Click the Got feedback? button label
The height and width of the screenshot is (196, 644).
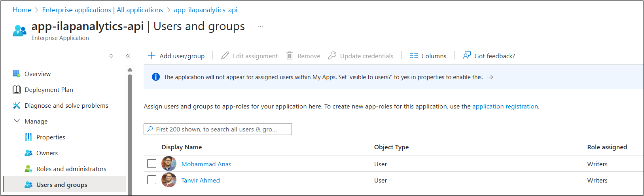click(495, 56)
